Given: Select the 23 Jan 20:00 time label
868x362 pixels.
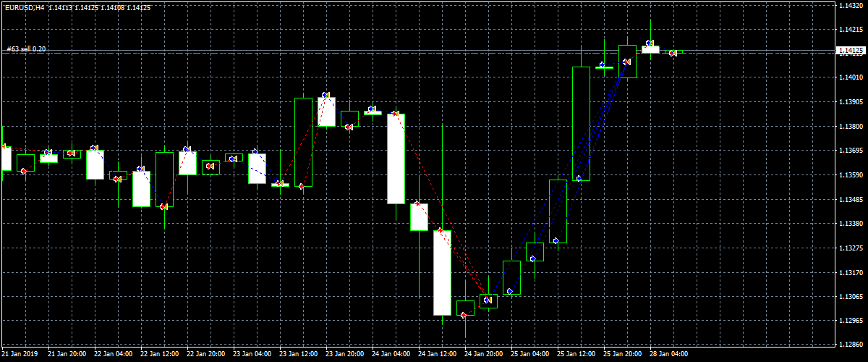Looking at the screenshot, I should tap(344, 355).
